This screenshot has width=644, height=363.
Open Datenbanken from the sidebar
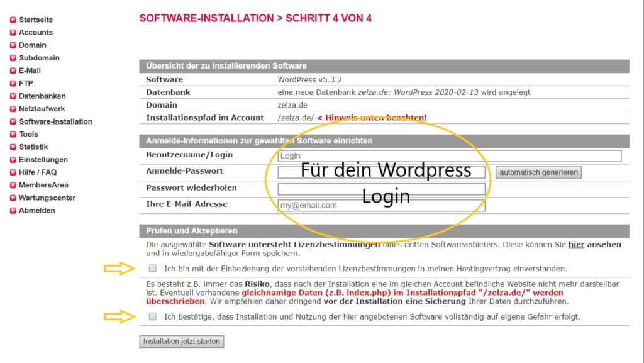42,96
